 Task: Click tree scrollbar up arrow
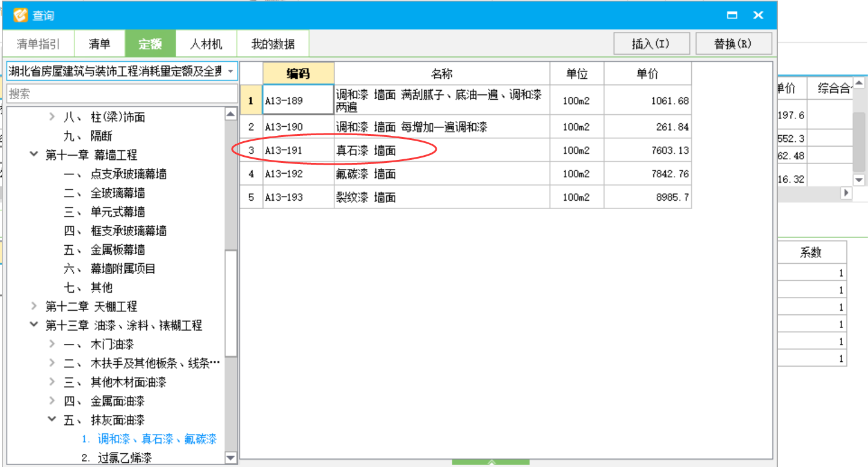(x=231, y=114)
